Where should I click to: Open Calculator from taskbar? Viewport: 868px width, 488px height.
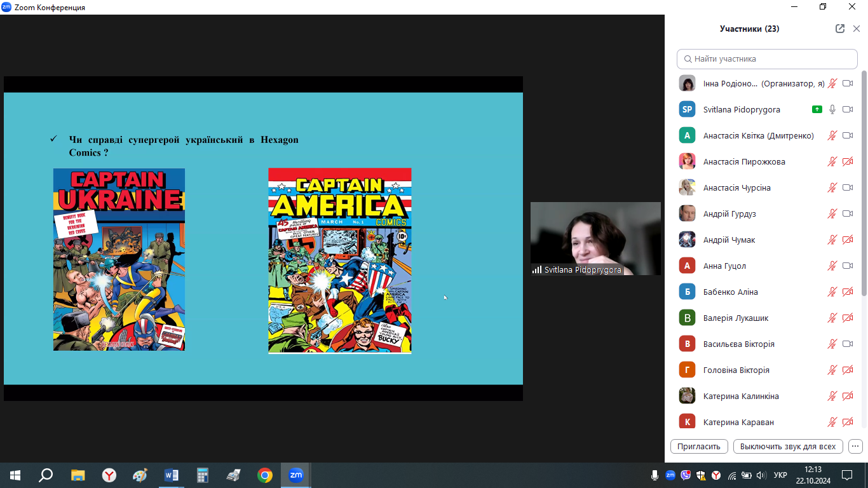click(x=202, y=475)
